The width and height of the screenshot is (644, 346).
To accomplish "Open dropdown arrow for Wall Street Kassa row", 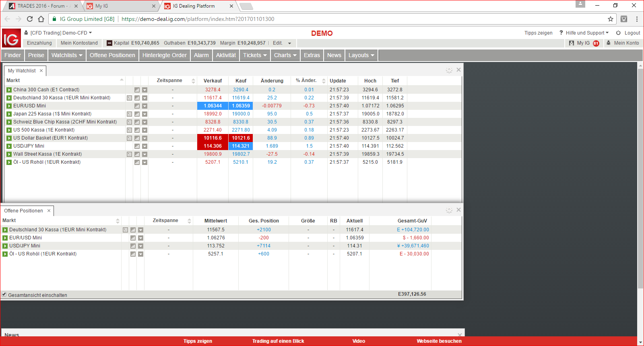I will click(144, 154).
